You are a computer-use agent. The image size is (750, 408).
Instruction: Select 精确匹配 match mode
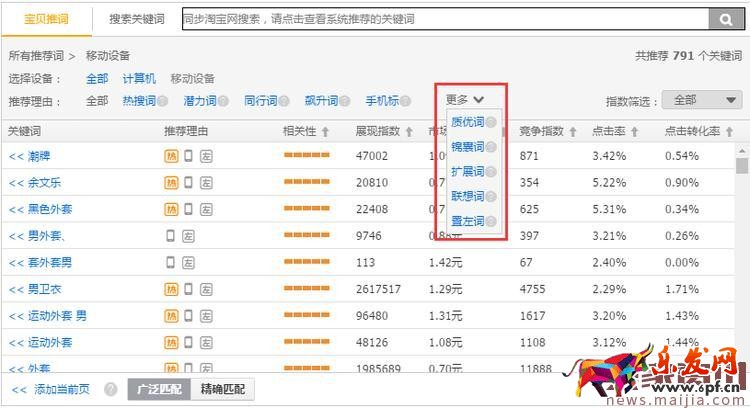[222, 389]
